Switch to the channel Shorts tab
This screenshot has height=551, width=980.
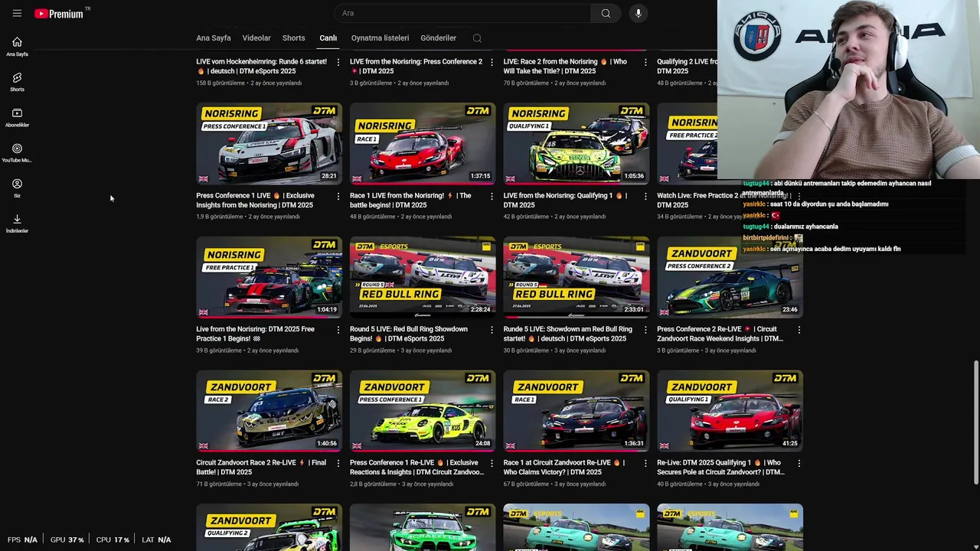pos(293,38)
